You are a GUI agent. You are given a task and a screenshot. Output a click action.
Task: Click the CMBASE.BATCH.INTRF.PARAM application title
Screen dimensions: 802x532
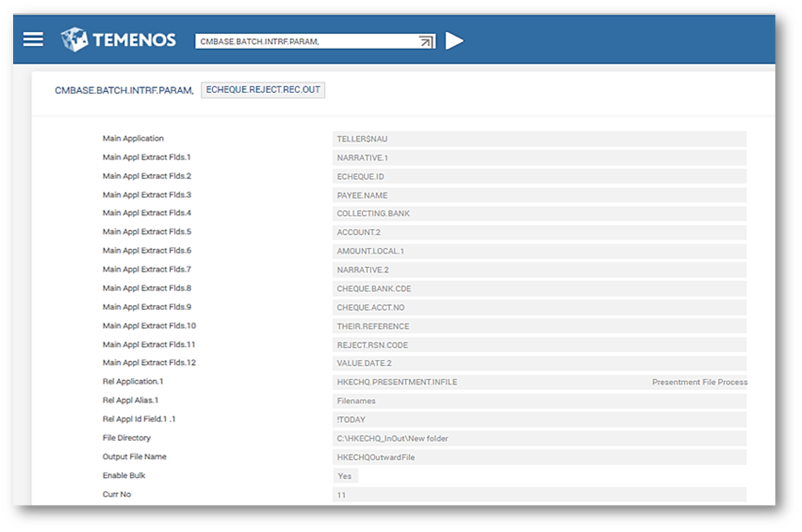124,90
